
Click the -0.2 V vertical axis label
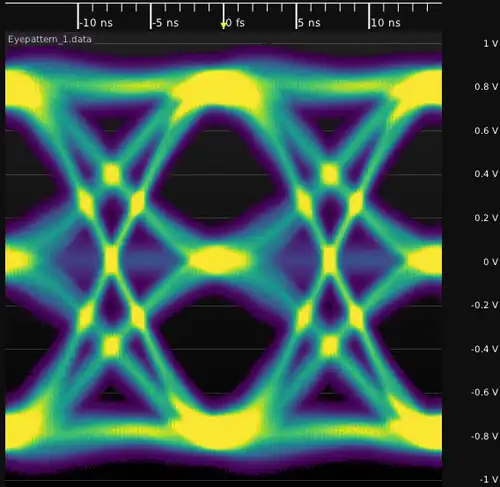pos(485,305)
